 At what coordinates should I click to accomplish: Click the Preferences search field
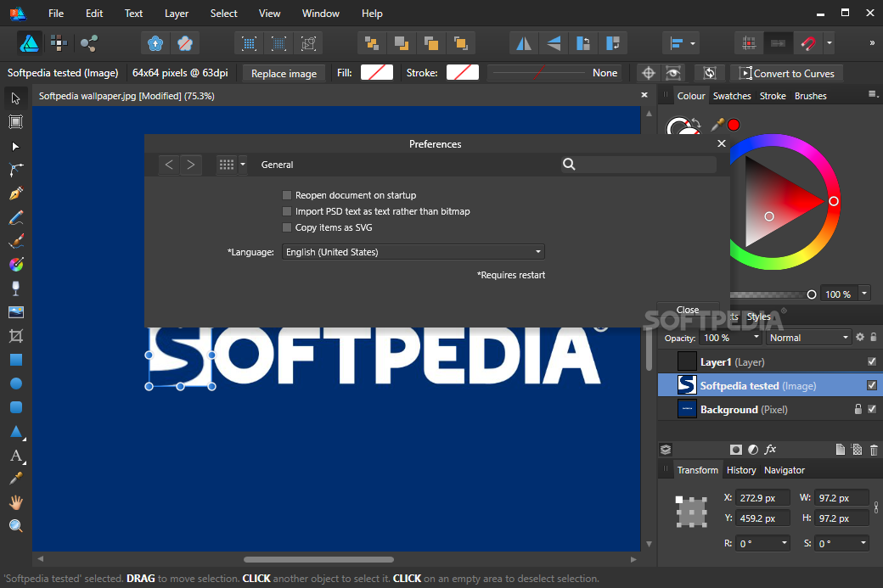[638, 165]
